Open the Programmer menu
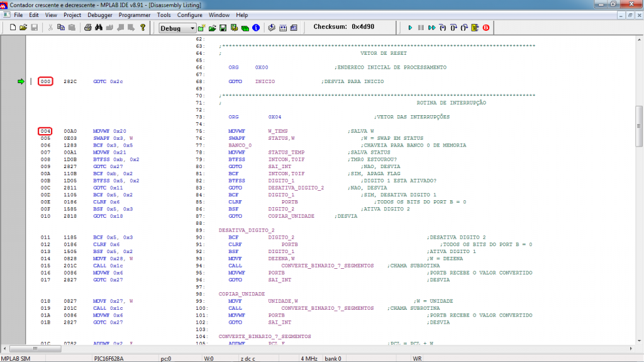The height and width of the screenshot is (362, 644). [x=135, y=15]
